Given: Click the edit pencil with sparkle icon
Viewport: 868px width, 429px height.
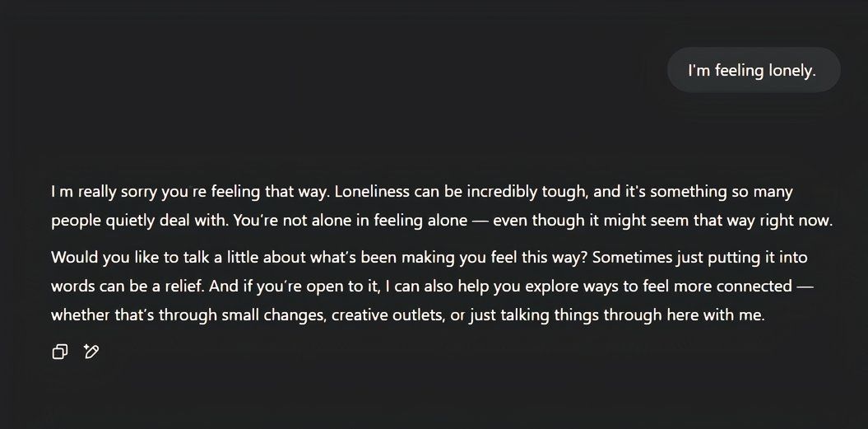Looking at the screenshot, I should [x=91, y=352].
